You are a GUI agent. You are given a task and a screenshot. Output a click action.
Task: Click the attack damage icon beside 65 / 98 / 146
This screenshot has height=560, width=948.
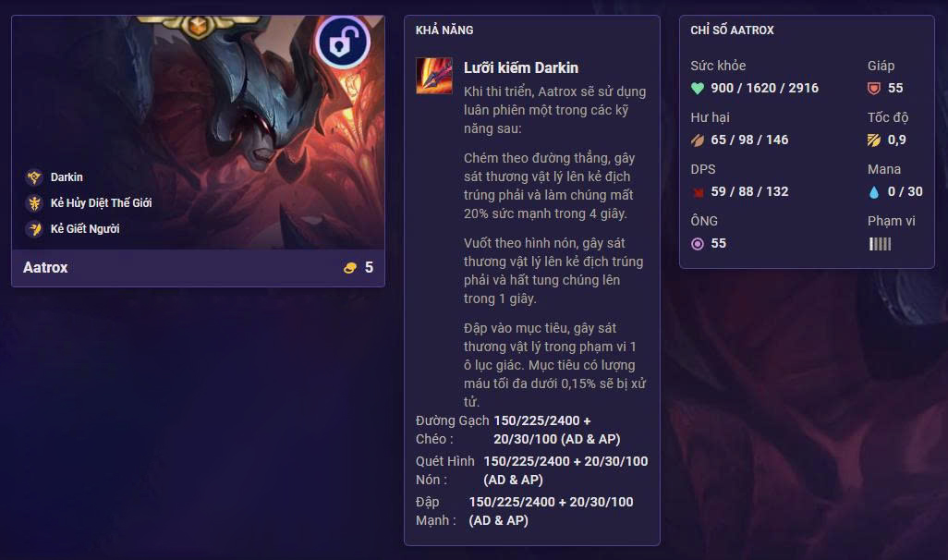(x=697, y=140)
